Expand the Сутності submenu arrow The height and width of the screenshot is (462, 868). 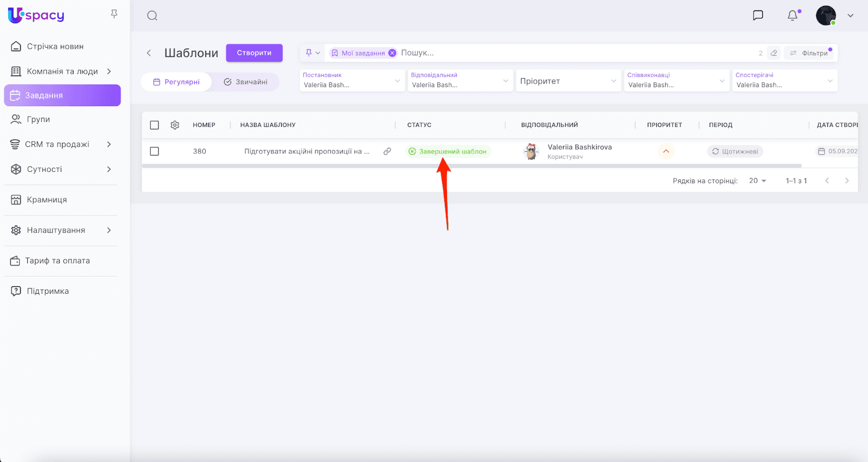point(109,169)
